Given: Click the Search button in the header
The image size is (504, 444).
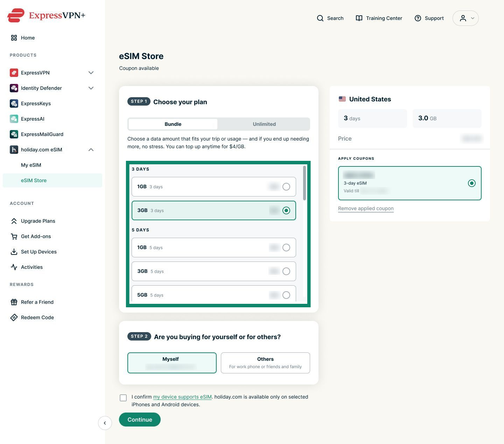Looking at the screenshot, I should point(330,18).
